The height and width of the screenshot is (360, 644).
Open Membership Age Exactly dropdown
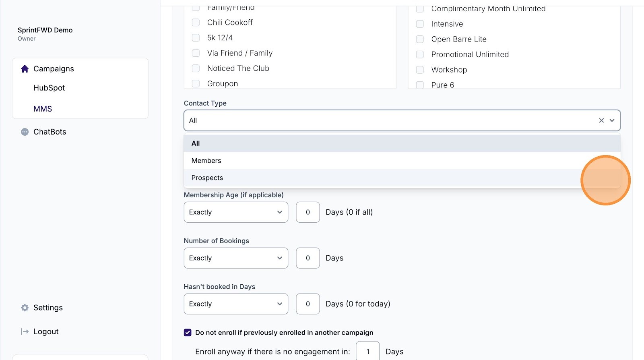coord(236,212)
